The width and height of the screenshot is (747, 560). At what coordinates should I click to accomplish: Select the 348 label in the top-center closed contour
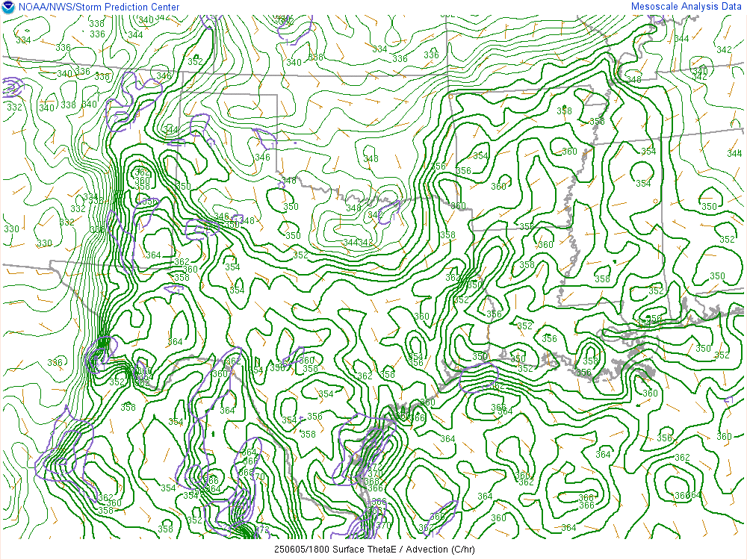[371, 158]
